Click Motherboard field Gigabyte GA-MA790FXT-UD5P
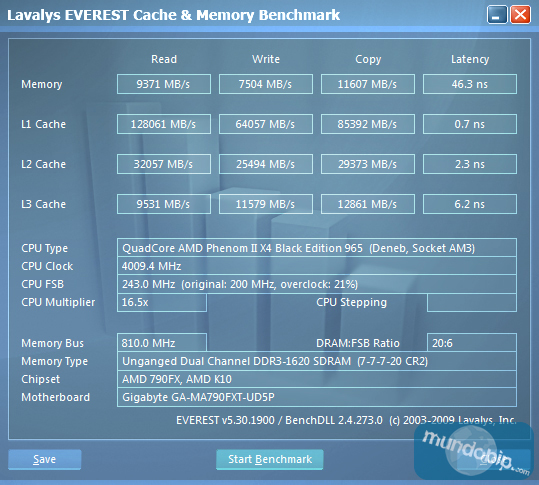This screenshot has height=485, width=539. click(x=317, y=397)
